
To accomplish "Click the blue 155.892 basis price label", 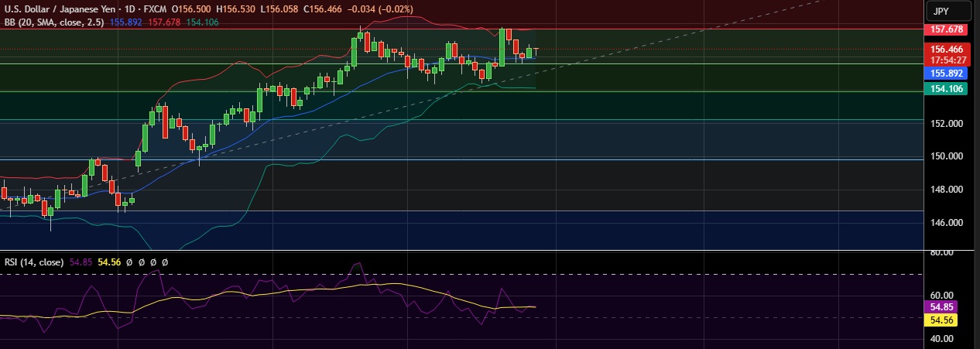I will point(946,74).
